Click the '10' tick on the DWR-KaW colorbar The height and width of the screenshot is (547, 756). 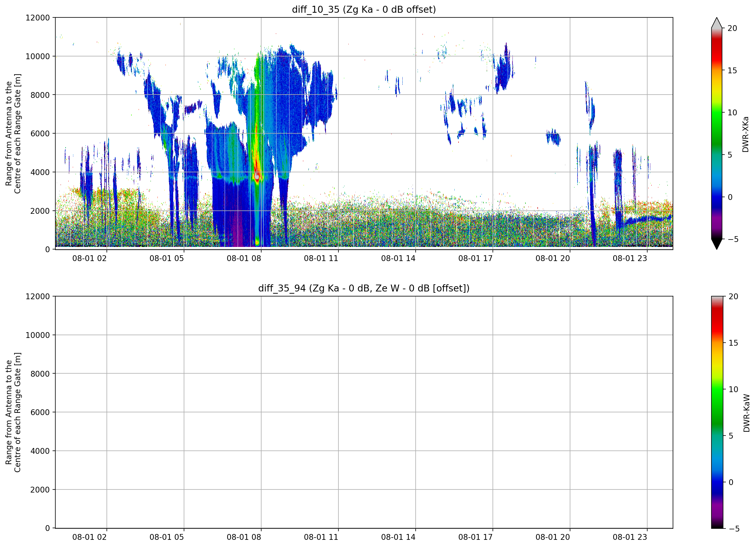point(733,389)
